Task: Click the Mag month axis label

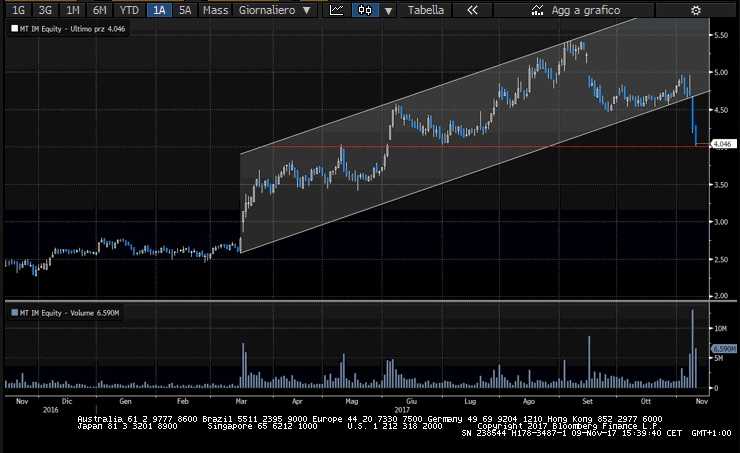Action: pos(352,401)
